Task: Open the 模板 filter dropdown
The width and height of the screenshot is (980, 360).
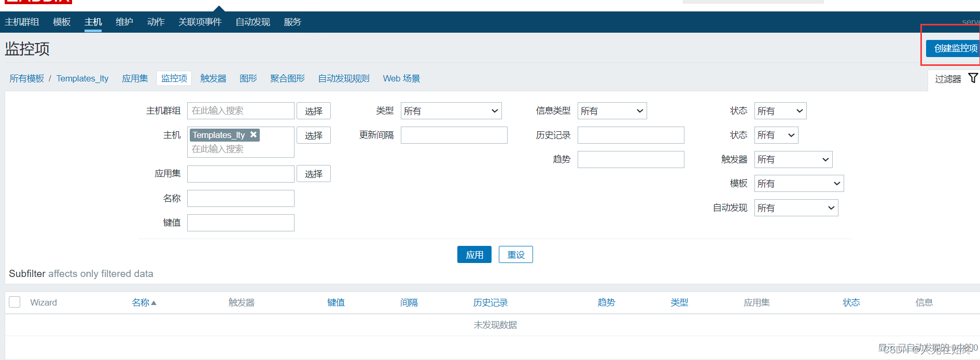Action: pyautogui.click(x=799, y=183)
